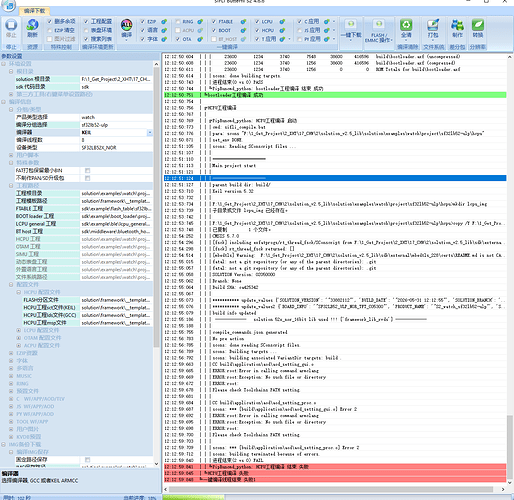Screen dimensions: 514x500
Task: Open the 编译 button dropdown arrow
Action: pyautogui.click(x=126, y=40)
